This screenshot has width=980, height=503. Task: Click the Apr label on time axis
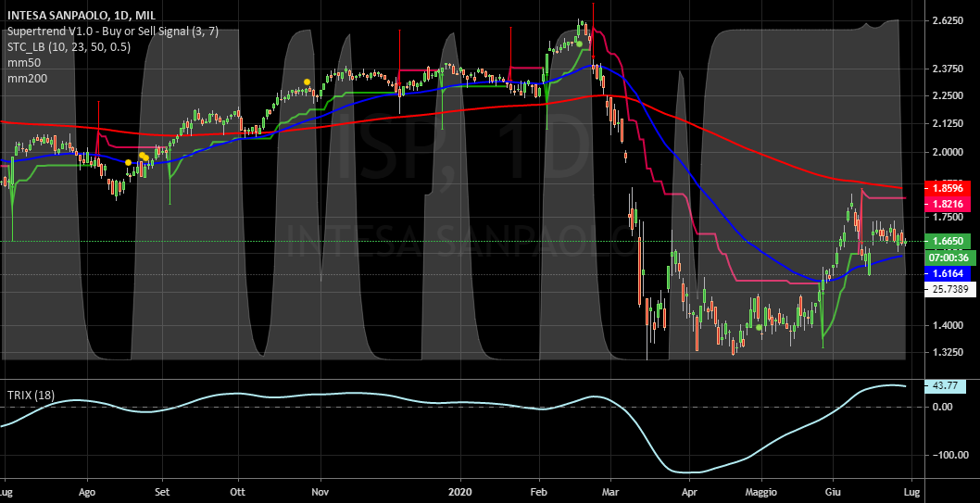tap(688, 493)
